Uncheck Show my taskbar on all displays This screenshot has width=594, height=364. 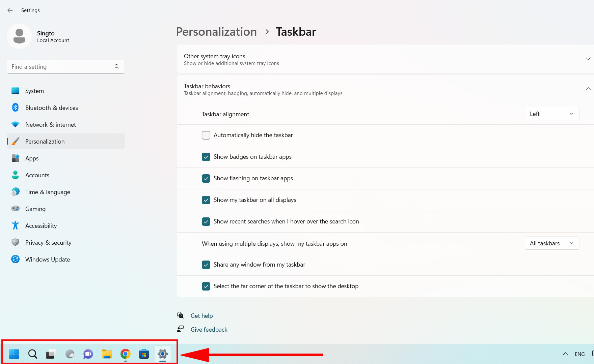206,200
